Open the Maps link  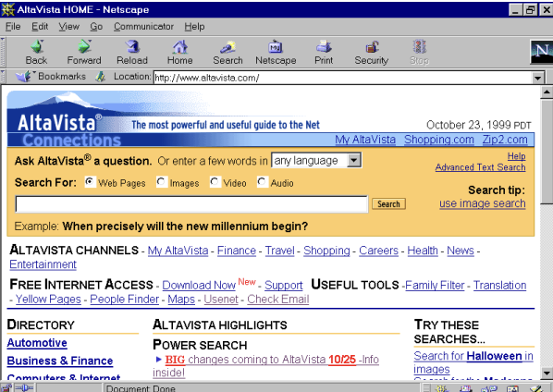181,299
